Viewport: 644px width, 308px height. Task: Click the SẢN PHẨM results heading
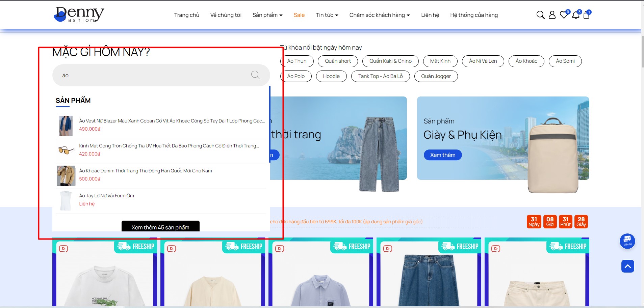tap(73, 101)
